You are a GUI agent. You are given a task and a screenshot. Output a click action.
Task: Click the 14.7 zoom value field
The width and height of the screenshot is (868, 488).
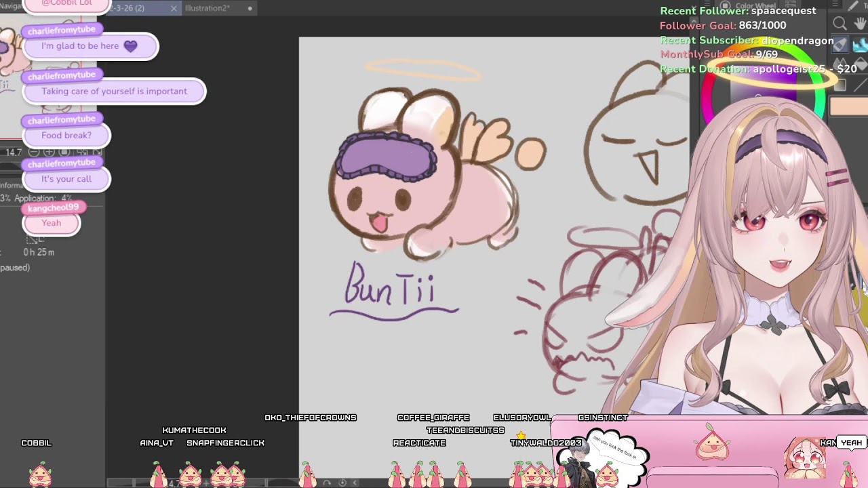coord(14,152)
